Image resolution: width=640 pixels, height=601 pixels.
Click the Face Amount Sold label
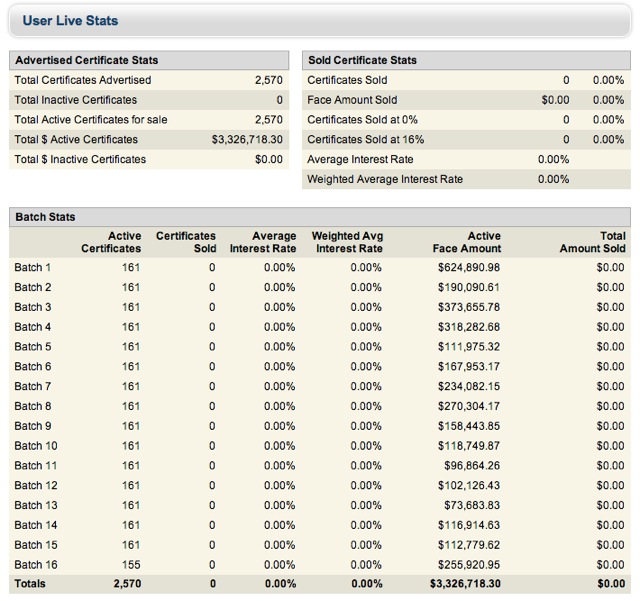352,100
